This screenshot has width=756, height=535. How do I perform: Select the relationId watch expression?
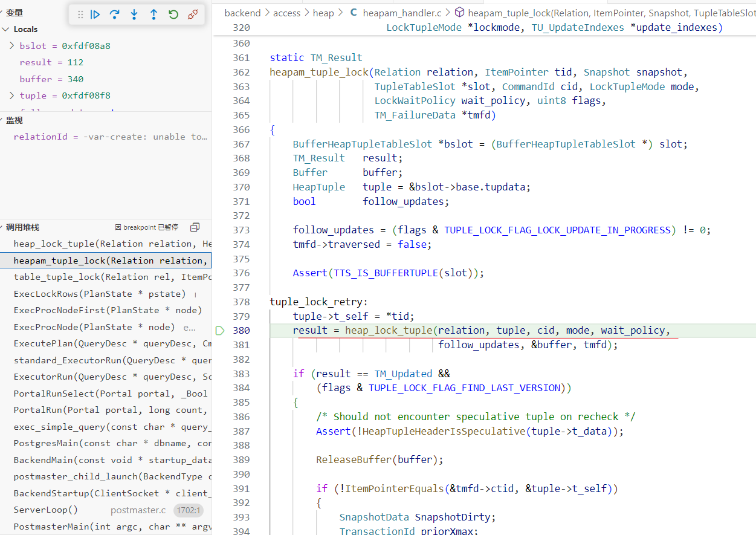point(109,137)
